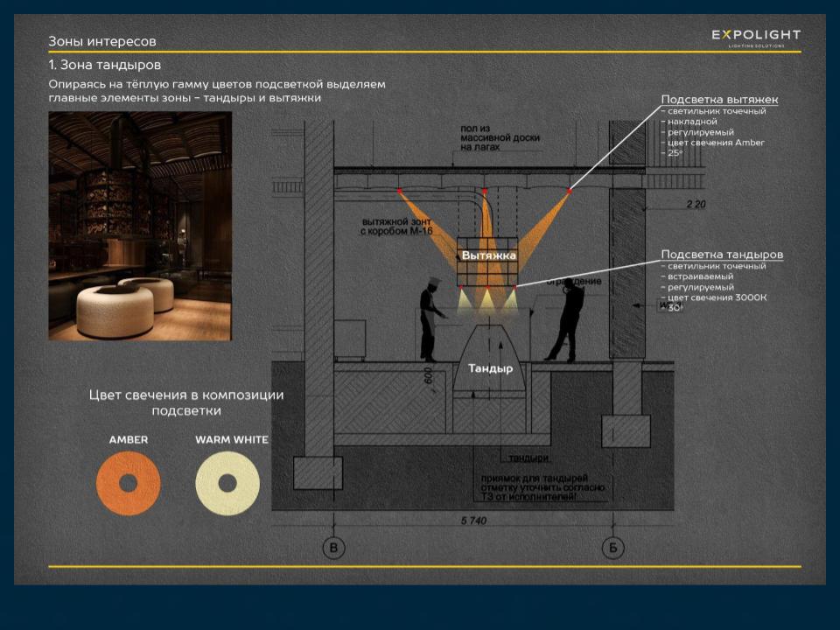Select the chef silhouette with hat

pos(430,321)
